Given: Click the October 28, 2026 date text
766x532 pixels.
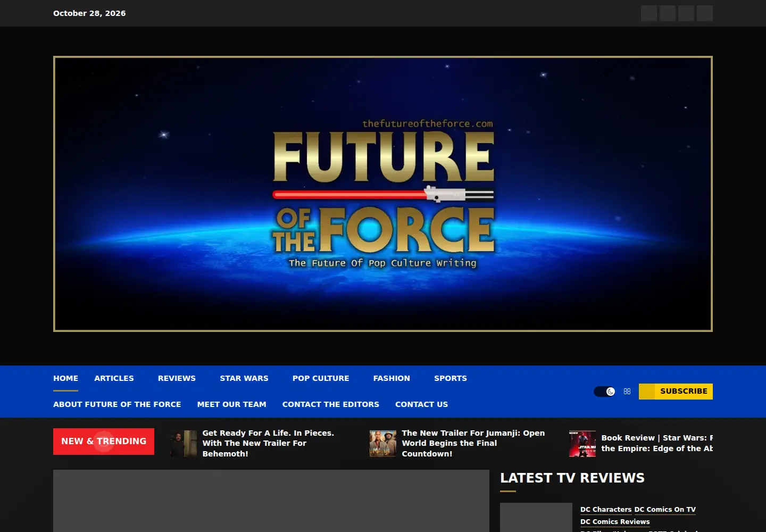Looking at the screenshot, I should 89,13.
